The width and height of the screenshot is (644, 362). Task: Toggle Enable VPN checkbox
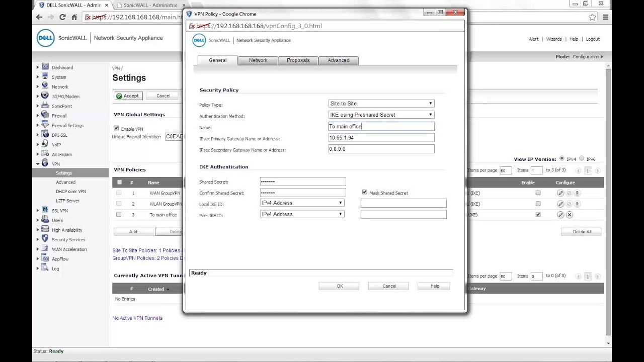click(x=117, y=128)
